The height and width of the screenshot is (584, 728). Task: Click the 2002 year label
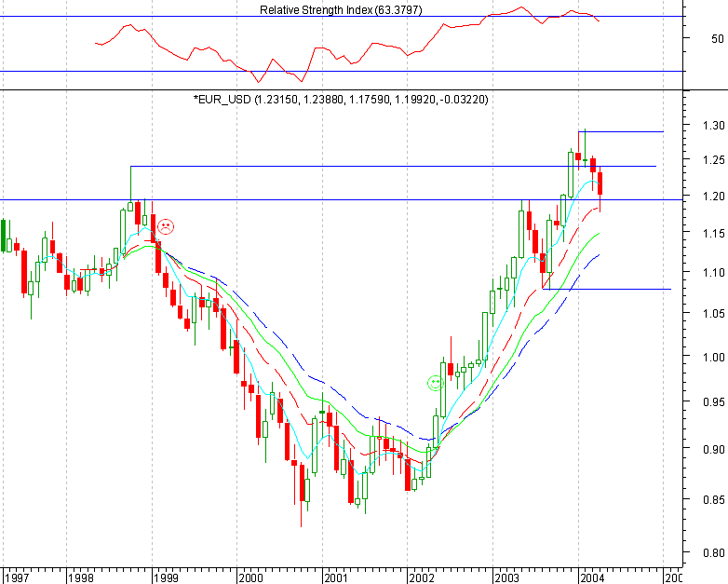[x=421, y=578]
